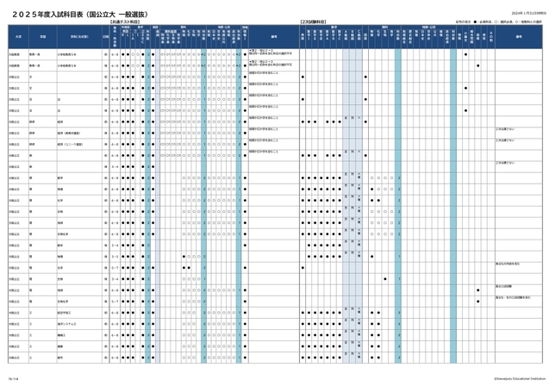This screenshot has width=555, height=392.
Task: Click the rightmost 備考 column header
Action: pyautogui.click(x=519, y=37)
